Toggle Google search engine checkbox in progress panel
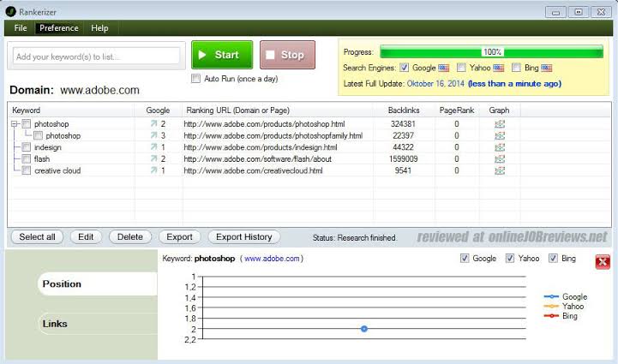This screenshot has height=364, width=618. point(404,68)
